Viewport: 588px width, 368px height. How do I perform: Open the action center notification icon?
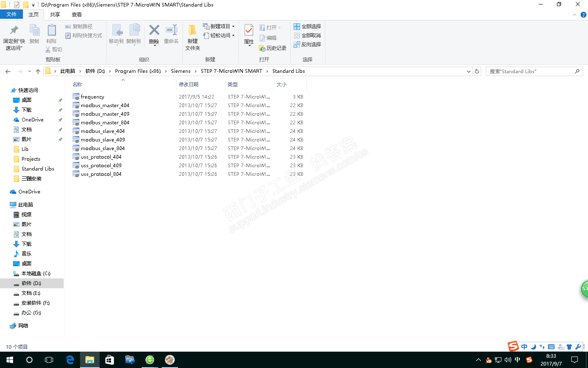(575, 360)
